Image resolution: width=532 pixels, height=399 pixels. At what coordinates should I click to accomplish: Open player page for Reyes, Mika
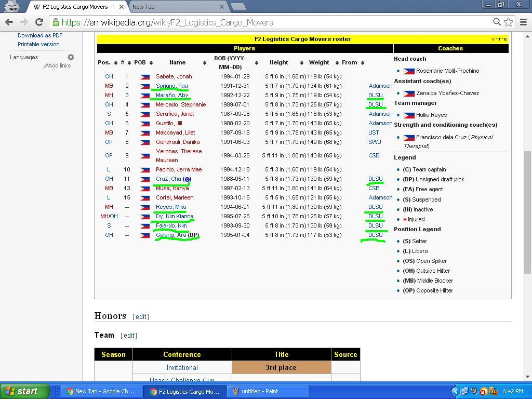(171, 207)
